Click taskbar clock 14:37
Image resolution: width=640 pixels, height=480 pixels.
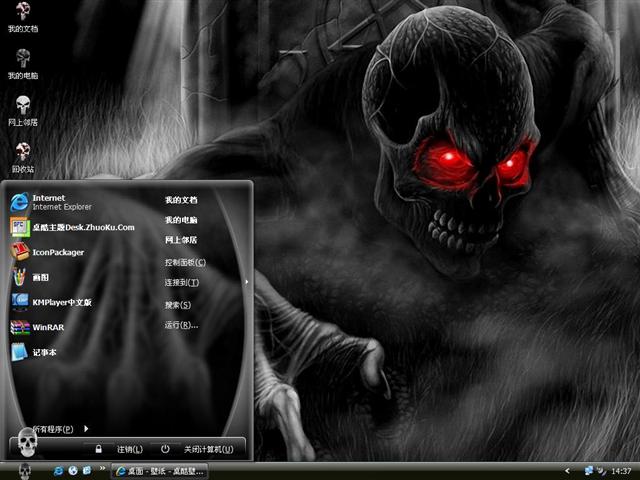[x=621, y=471]
